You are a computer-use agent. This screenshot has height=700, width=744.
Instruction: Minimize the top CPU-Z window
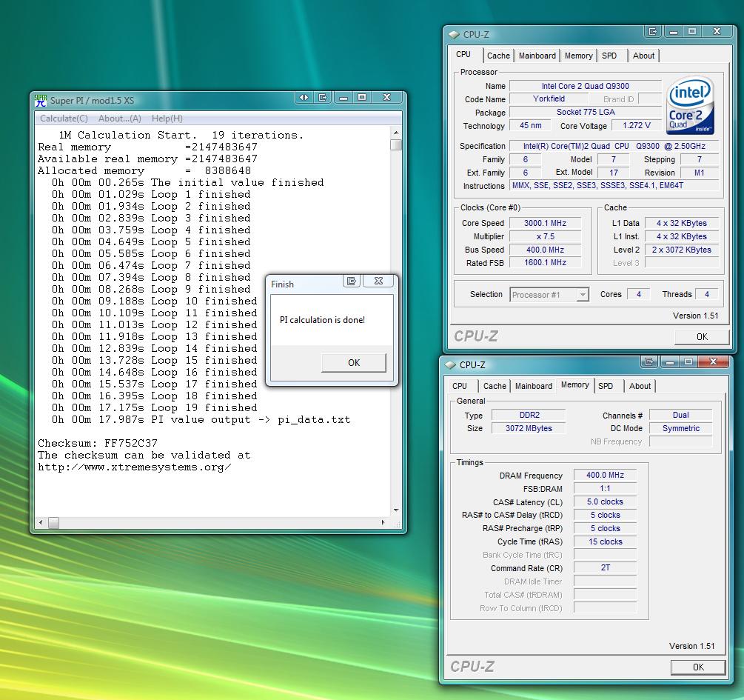pos(673,31)
